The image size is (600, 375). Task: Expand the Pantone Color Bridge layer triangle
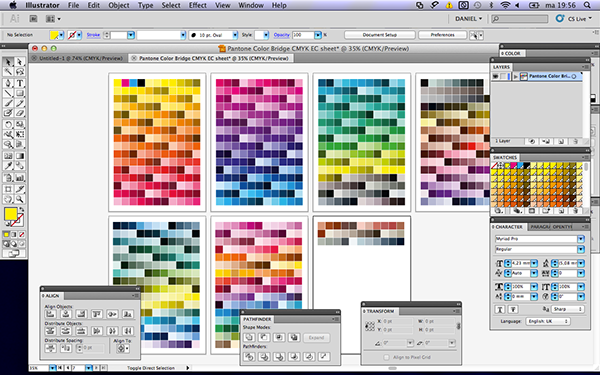515,77
